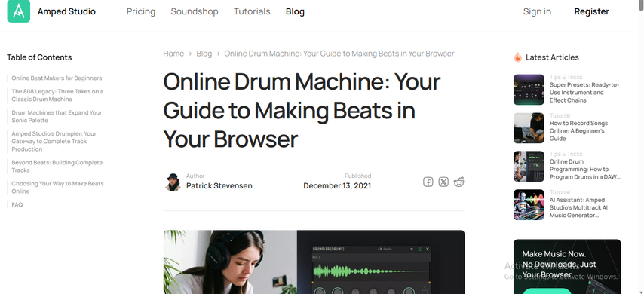The height and width of the screenshot is (294, 644).
Task: Open How to Record Songs Online thumbnail
Action: [x=529, y=127]
